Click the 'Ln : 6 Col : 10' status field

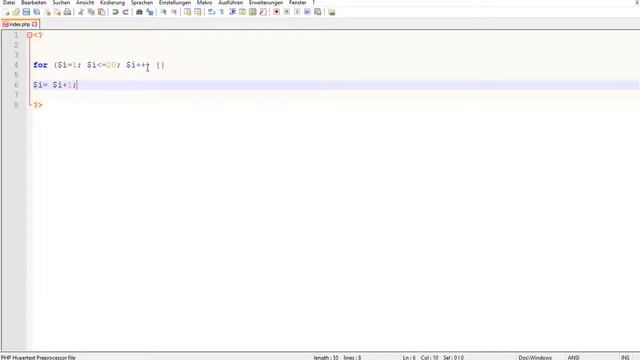coord(420,358)
